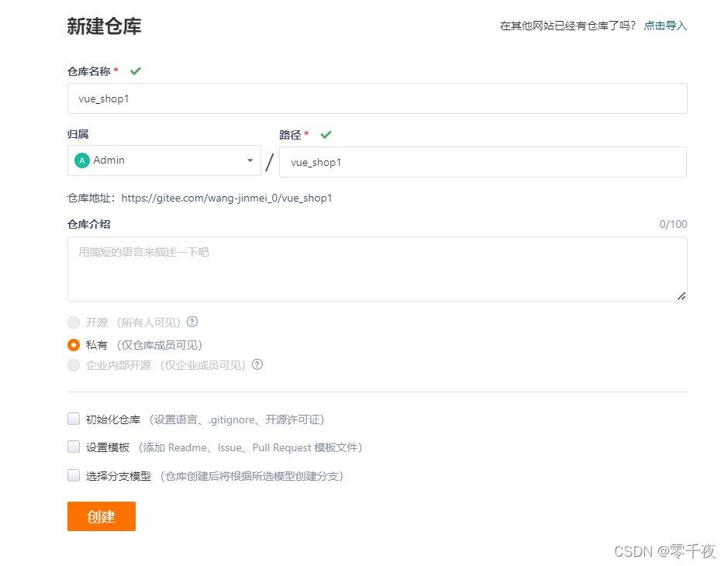The width and height of the screenshot is (728, 566).
Task: Click the 选择分支模型 label text
Action: [x=119, y=476]
